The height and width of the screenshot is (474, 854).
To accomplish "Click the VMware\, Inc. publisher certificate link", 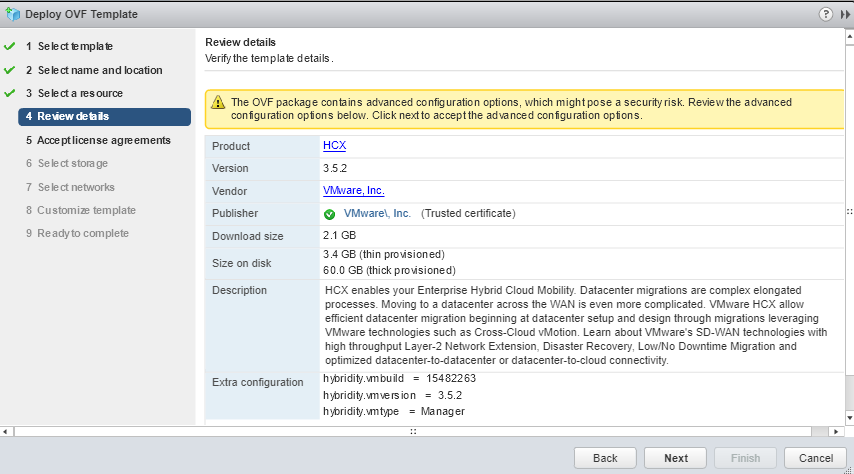I will click(377, 214).
